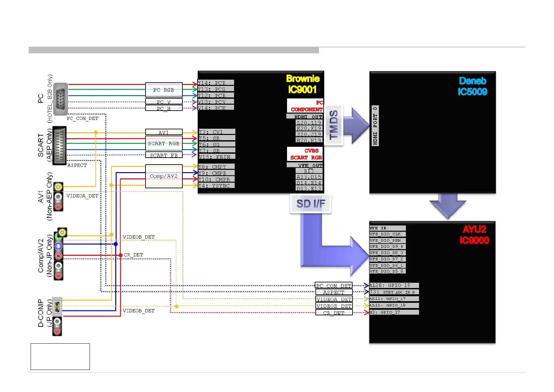Click the VFE_OUT label in Brownie
Image resolution: width=554 pixels, height=392 pixels.
[x=305, y=165]
